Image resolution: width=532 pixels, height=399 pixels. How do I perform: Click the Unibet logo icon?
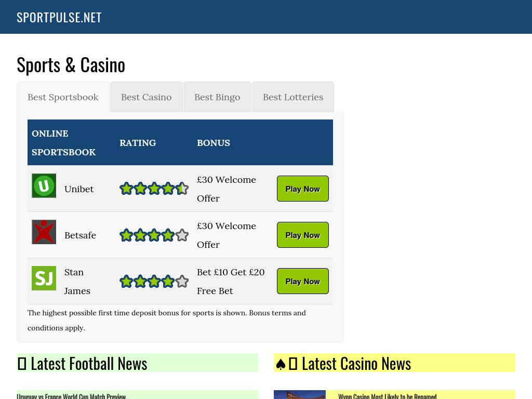point(44,186)
